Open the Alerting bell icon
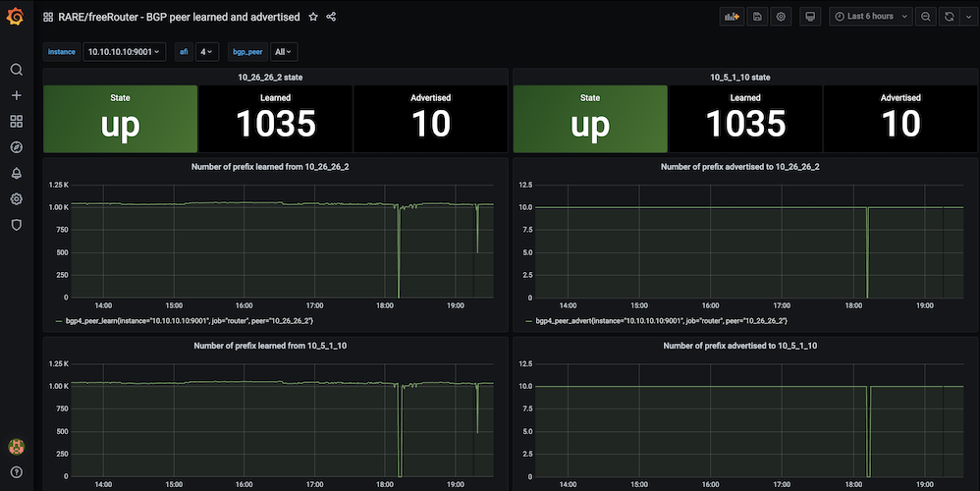The image size is (980, 491). [x=16, y=173]
